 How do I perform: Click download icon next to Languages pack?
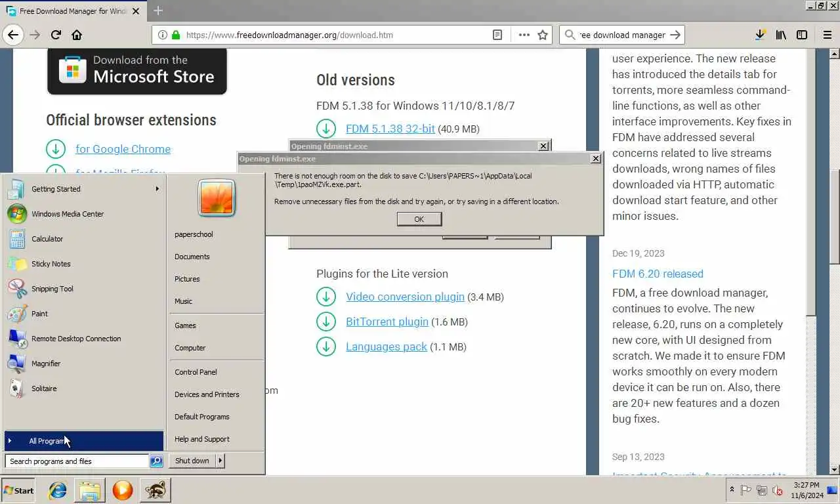pos(325,346)
